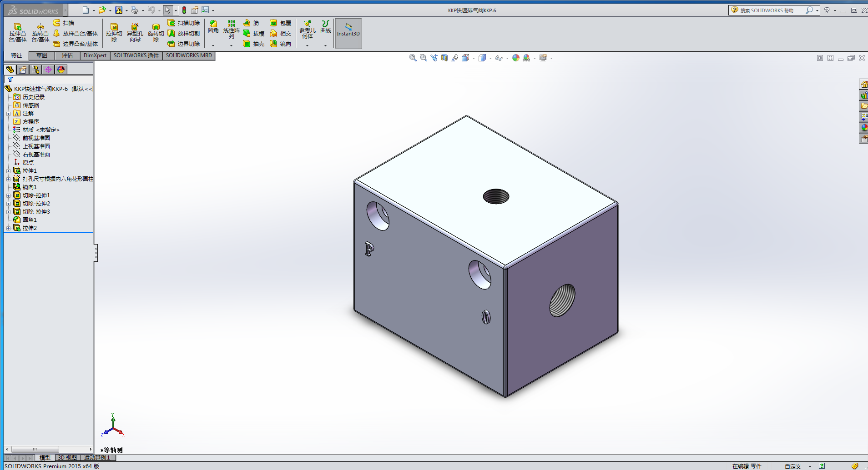Switch to the 草图 (Sketch) tab
The height and width of the screenshot is (470, 868).
click(42, 55)
